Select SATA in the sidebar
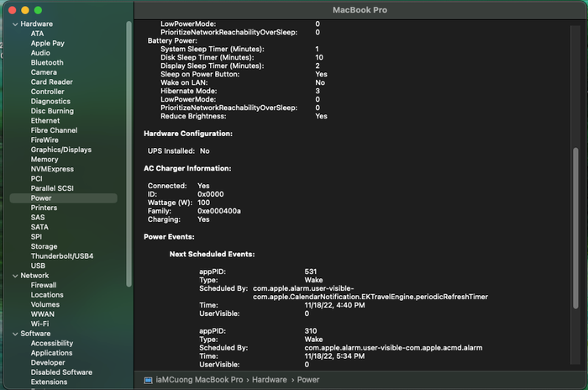 coord(39,227)
